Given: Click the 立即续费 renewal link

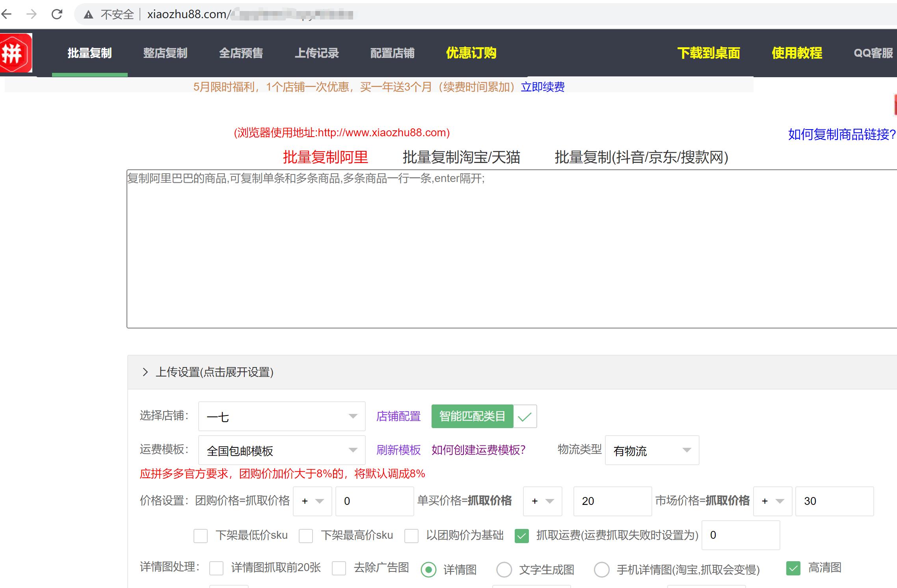Looking at the screenshot, I should coord(543,87).
